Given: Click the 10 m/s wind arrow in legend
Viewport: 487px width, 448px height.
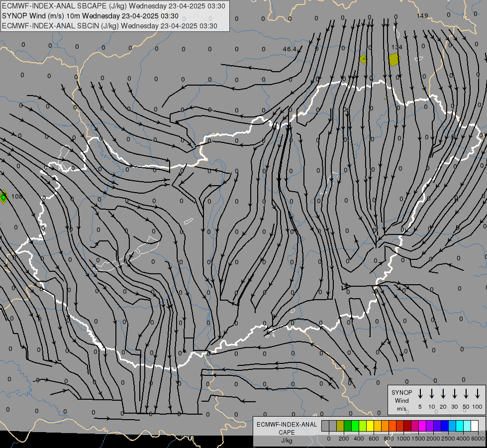Looking at the screenshot, I should pos(431,393).
